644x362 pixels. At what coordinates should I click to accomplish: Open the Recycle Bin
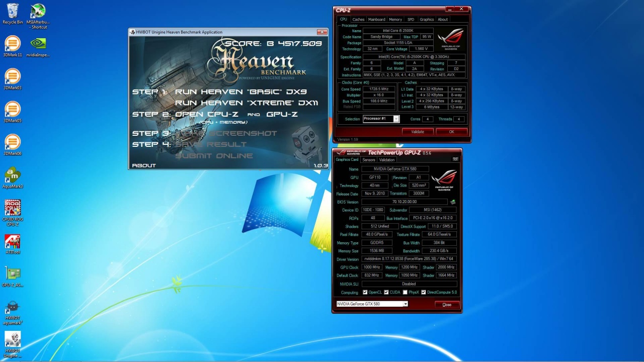coord(13,12)
